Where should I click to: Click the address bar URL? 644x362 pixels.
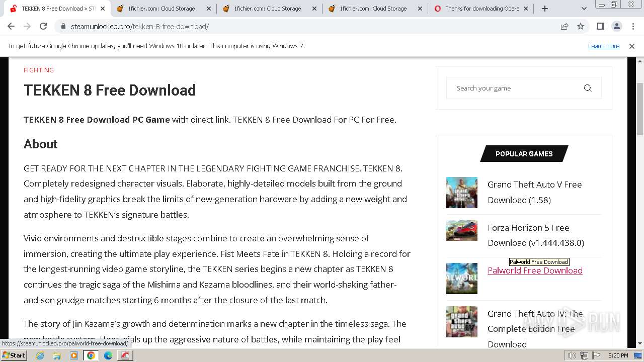(x=140, y=27)
